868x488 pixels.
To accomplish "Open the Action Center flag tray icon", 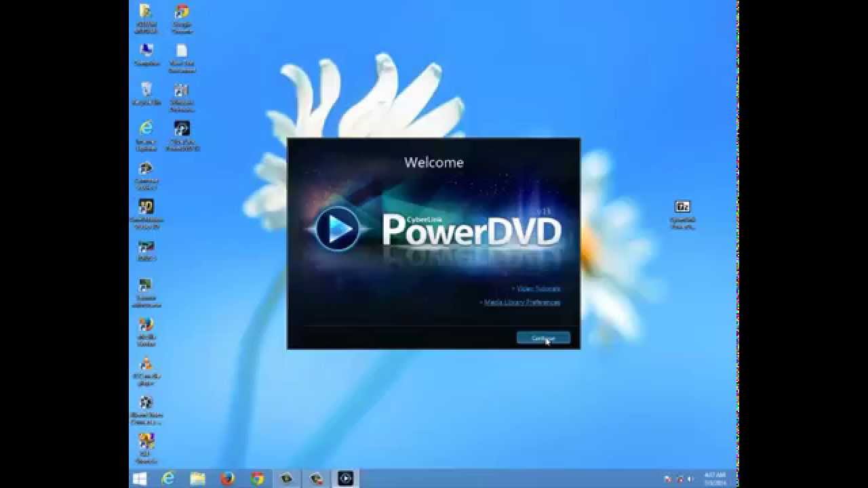I will click(x=667, y=479).
